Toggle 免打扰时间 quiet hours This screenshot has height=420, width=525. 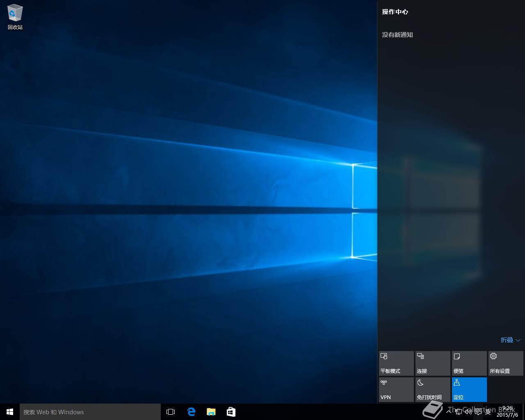pos(433,390)
